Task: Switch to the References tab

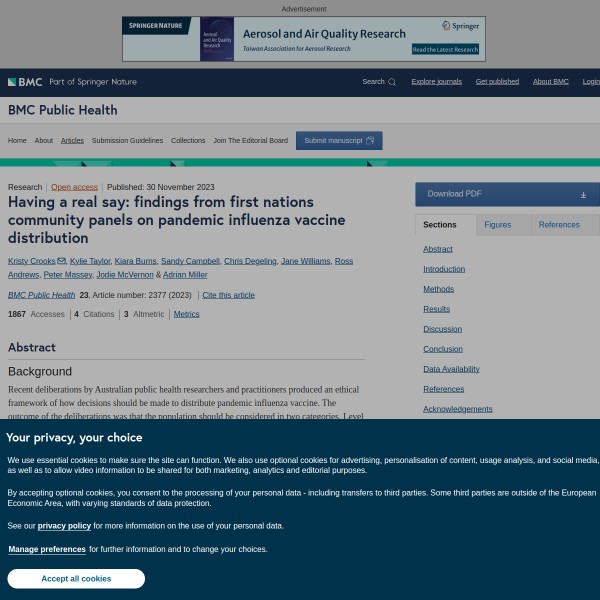Action: point(559,225)
